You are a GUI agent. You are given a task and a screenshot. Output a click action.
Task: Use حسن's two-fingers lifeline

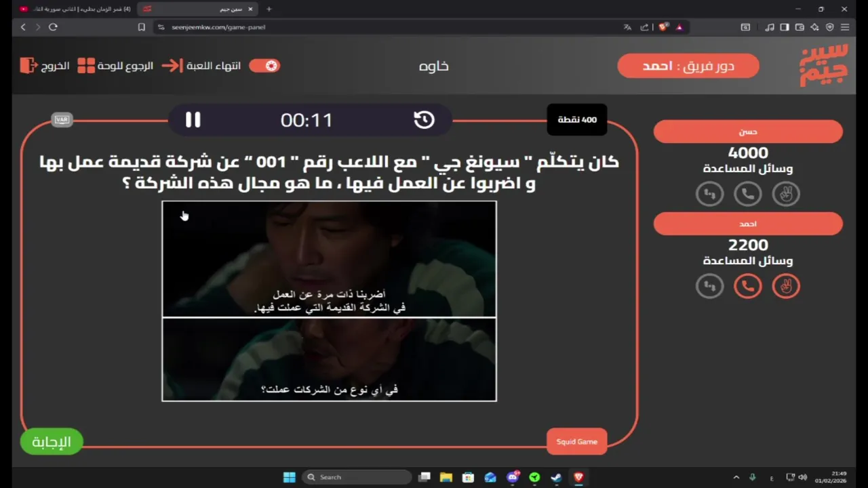pyautogui.click(x=786, y=194)
